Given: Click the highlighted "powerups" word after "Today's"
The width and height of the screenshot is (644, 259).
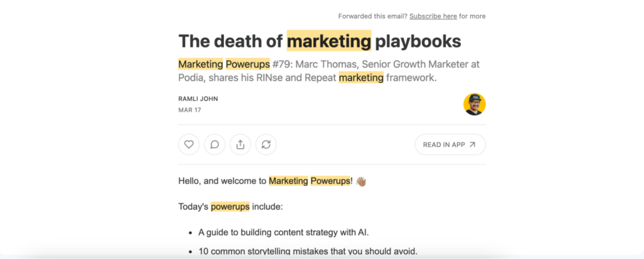Looking at the screenshot, I should coord(230,206).
